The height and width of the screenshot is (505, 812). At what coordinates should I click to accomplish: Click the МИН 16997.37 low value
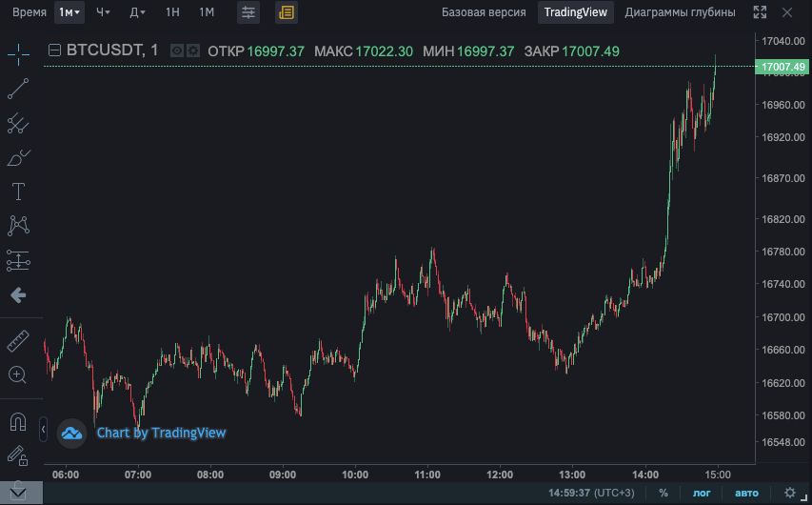[x=468, y=51]
